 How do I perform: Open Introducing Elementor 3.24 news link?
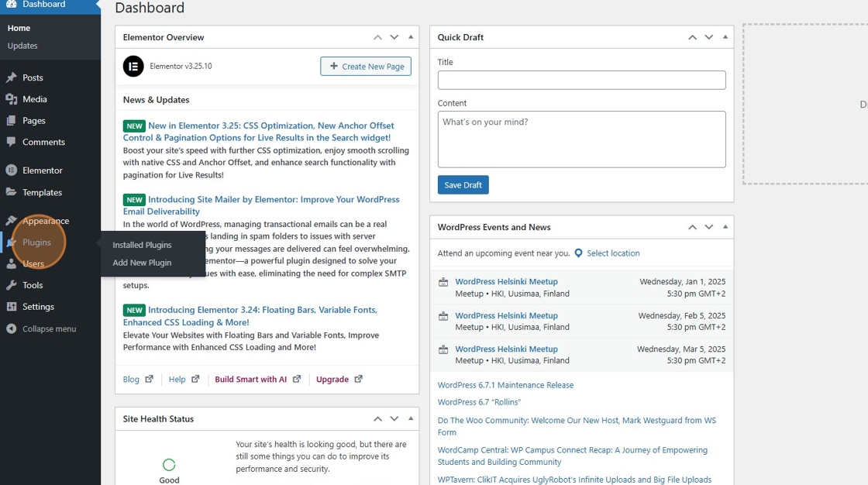coord(250,316)
